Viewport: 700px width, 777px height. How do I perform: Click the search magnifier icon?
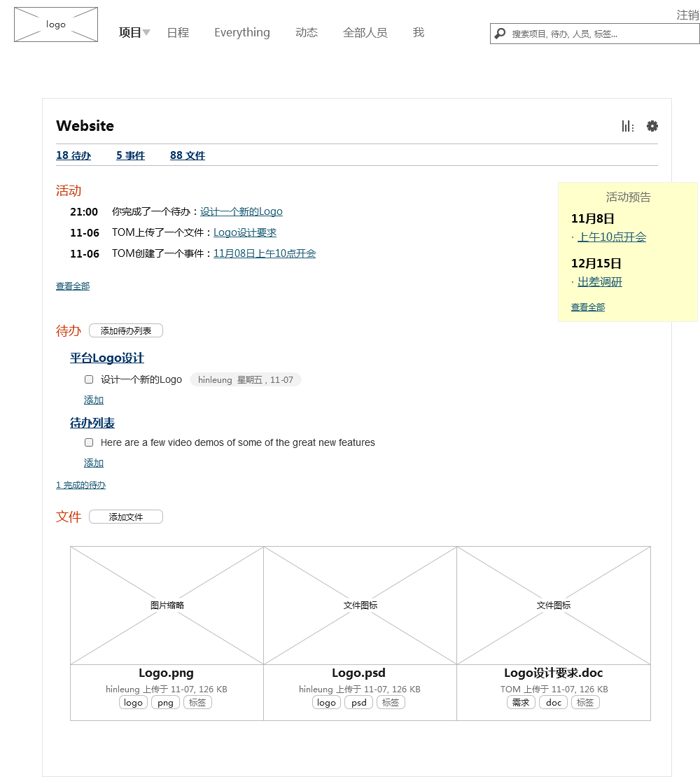tap(500, 34)
